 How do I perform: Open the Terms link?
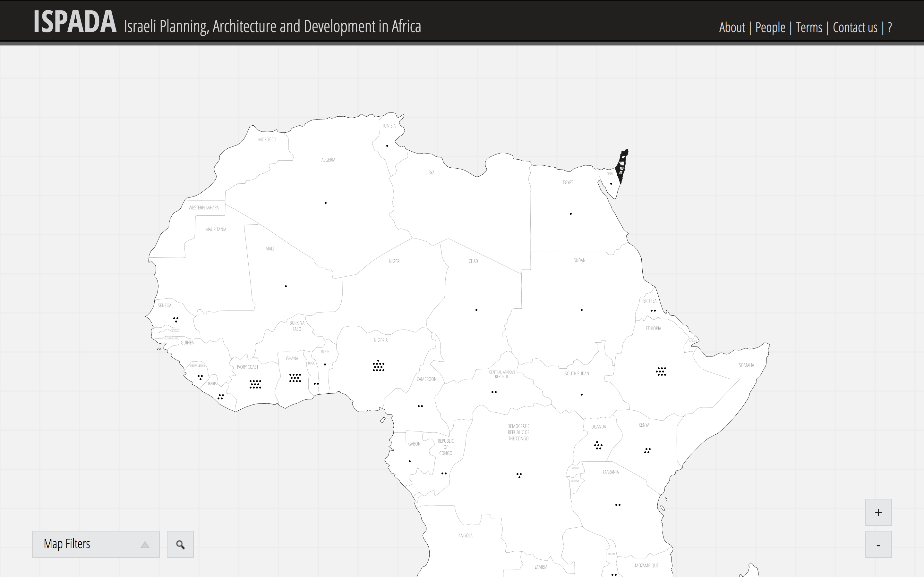click(809, 28)
